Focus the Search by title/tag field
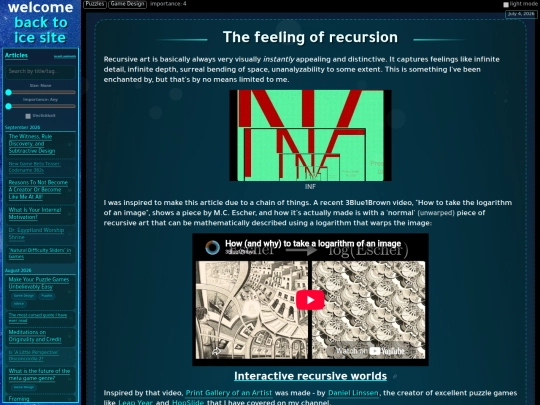The image size is (540, 405). point(40,72)
